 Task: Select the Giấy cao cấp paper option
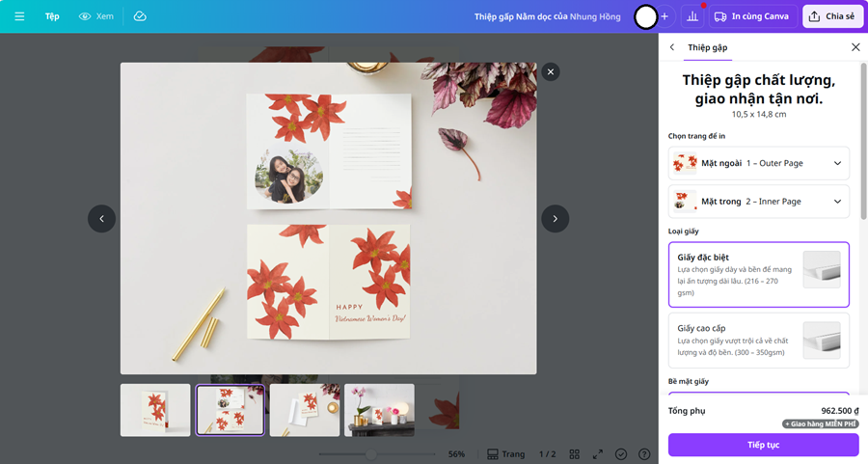tap(759, 340)
